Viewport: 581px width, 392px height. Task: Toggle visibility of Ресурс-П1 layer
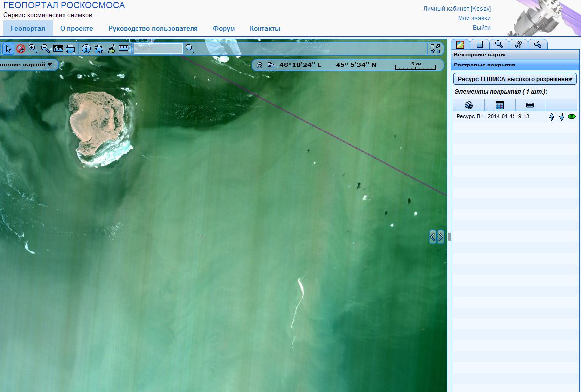pos(571,117)
